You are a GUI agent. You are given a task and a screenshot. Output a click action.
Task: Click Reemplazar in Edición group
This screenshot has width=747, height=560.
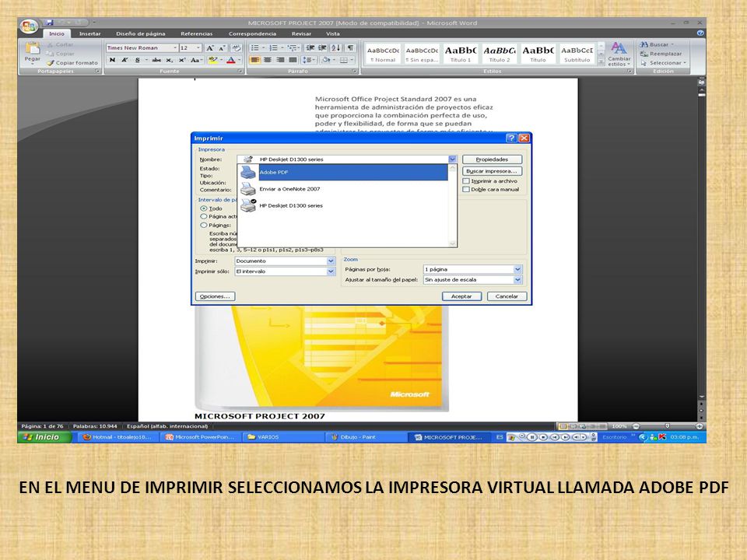[x=661, y=54]
